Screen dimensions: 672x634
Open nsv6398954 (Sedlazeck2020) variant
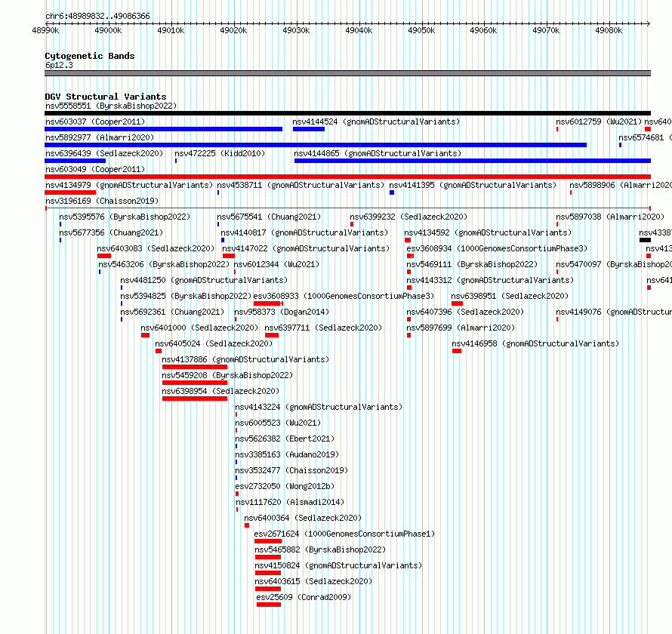220,391
